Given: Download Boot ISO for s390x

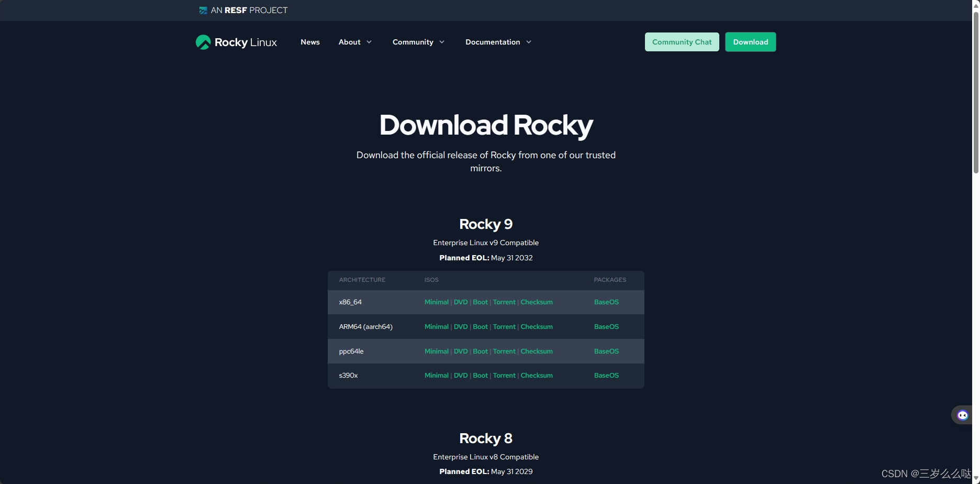Looking at the screenshot, I should 480,376.
